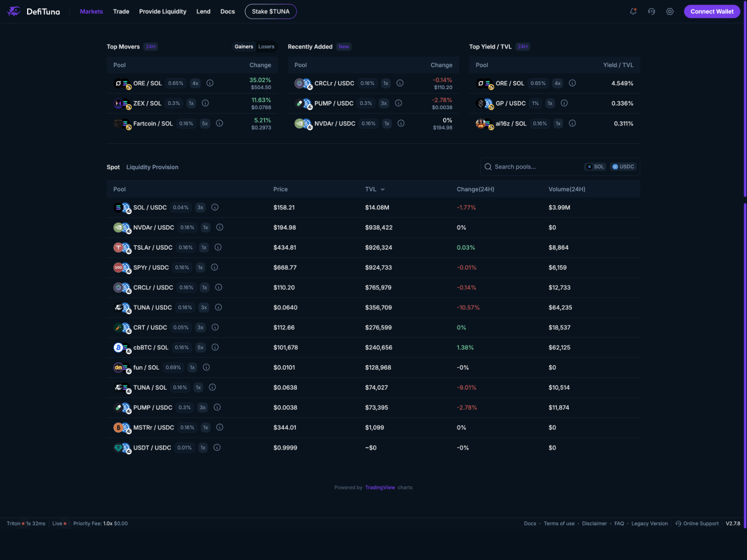Open the Markets nav item
This screenshot has width=747, height=560.
pos(92,12)
